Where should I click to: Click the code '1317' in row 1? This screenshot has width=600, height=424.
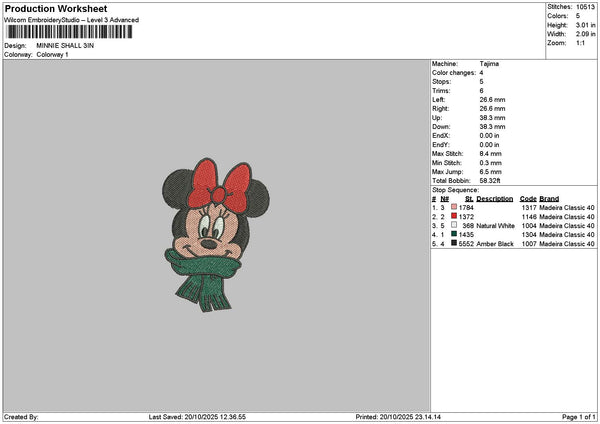pyautogui.click(x=529, y=208)
